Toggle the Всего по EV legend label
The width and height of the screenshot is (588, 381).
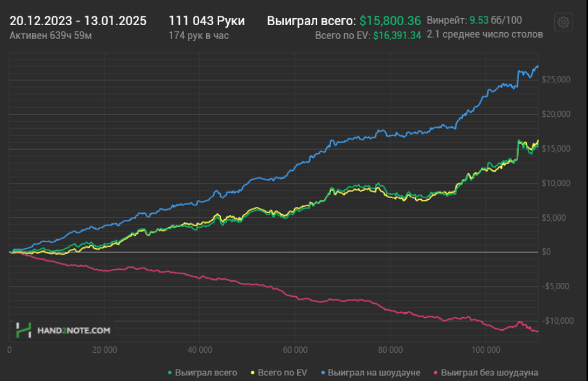pos(281,373)
